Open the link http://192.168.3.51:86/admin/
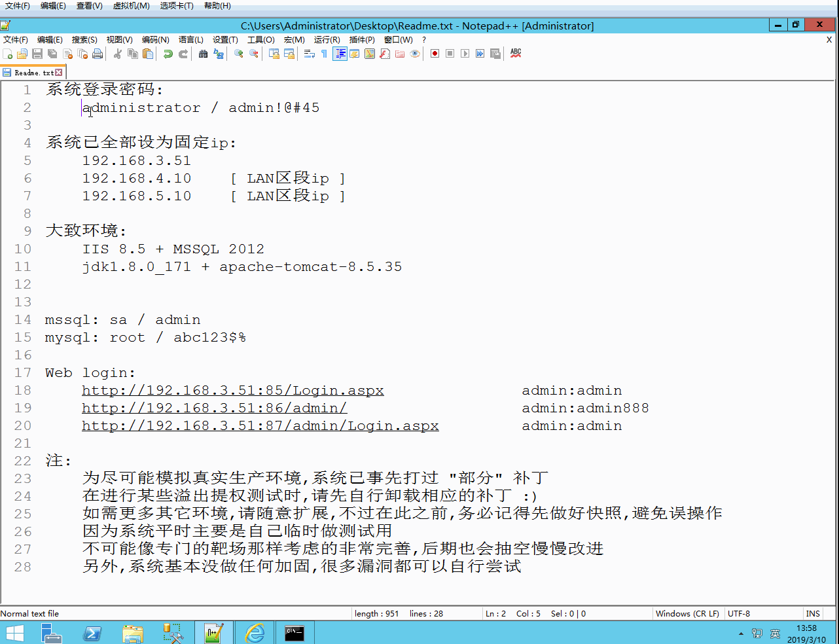Viewport: 839px width, 644px height. click(215, 408)
